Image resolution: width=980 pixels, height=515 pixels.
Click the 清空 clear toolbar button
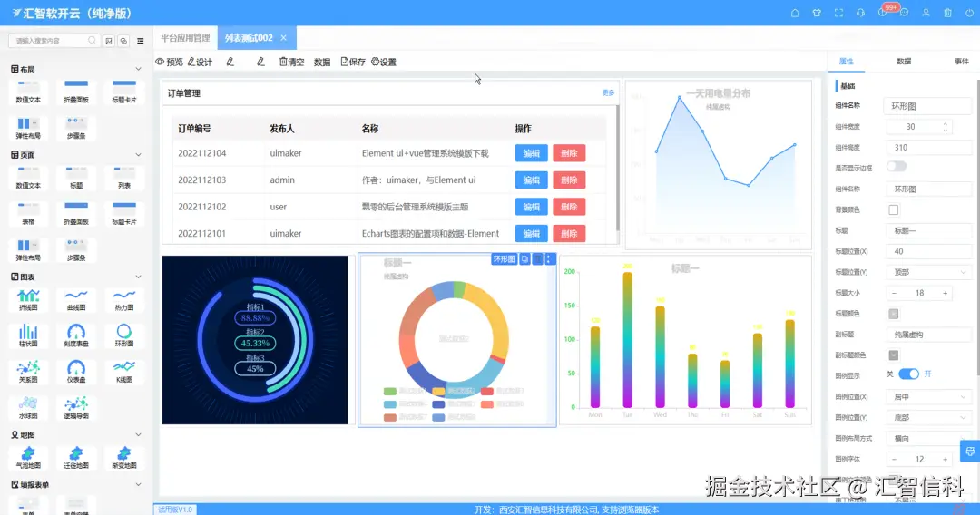292,62
